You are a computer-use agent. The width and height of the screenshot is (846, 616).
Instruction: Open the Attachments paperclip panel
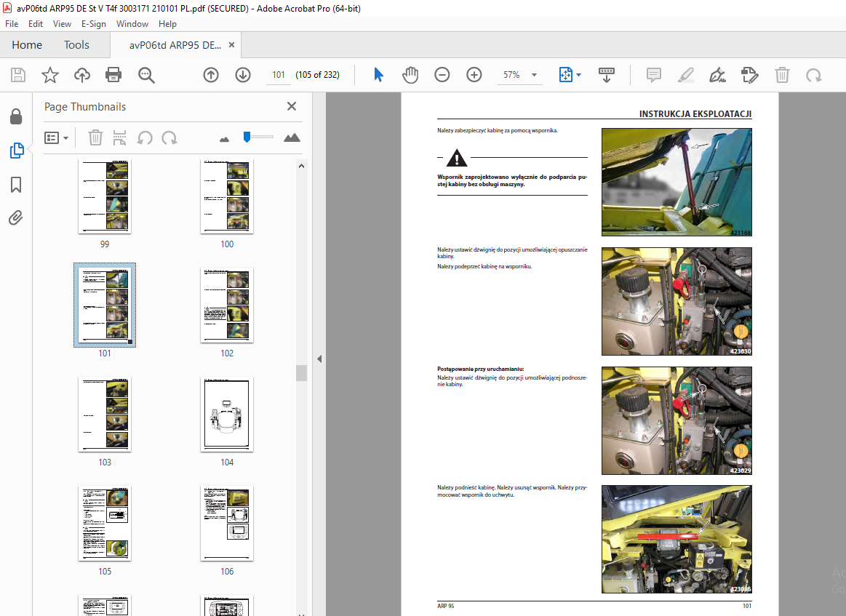[x=16, y=218]
